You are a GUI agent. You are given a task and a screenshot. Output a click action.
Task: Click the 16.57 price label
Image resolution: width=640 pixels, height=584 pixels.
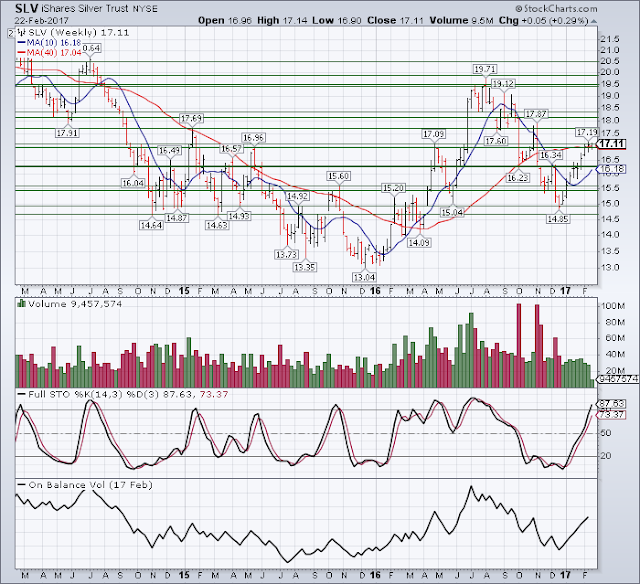pyautogui.click(x=231, y=149)
